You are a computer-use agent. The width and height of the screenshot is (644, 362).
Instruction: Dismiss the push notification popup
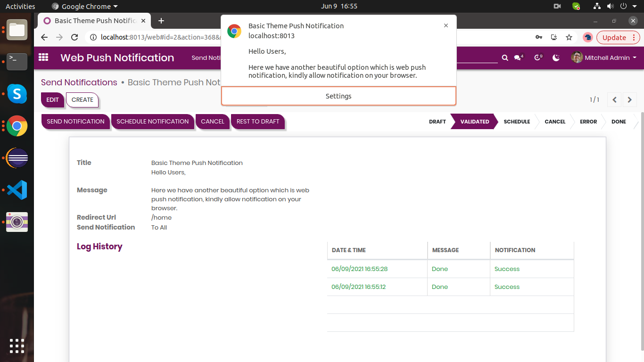446,25
